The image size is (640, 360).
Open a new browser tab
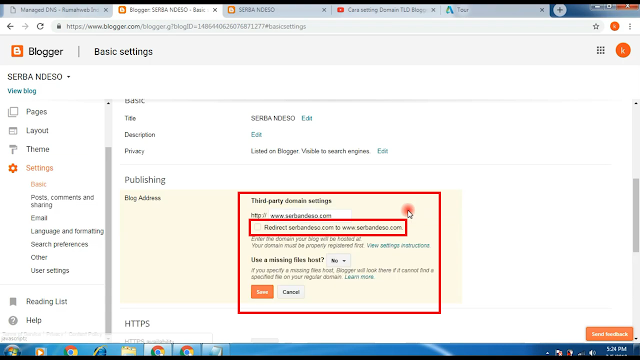point(560,10)
